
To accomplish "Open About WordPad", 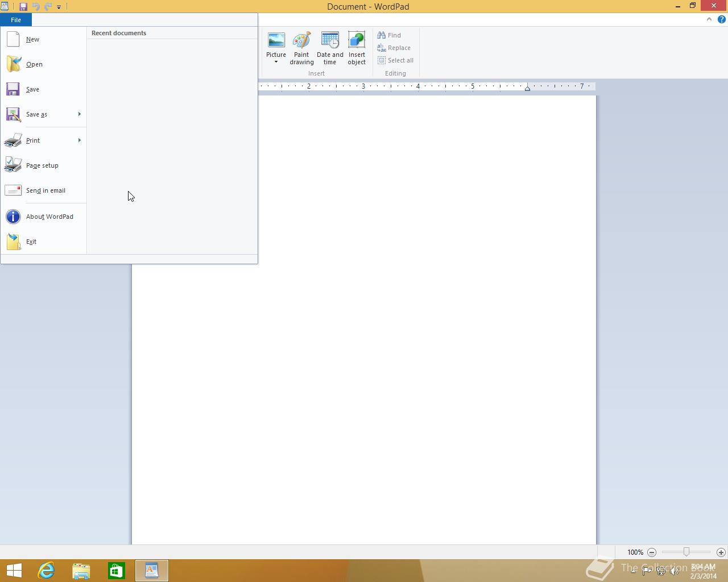I will click(44, 217).
